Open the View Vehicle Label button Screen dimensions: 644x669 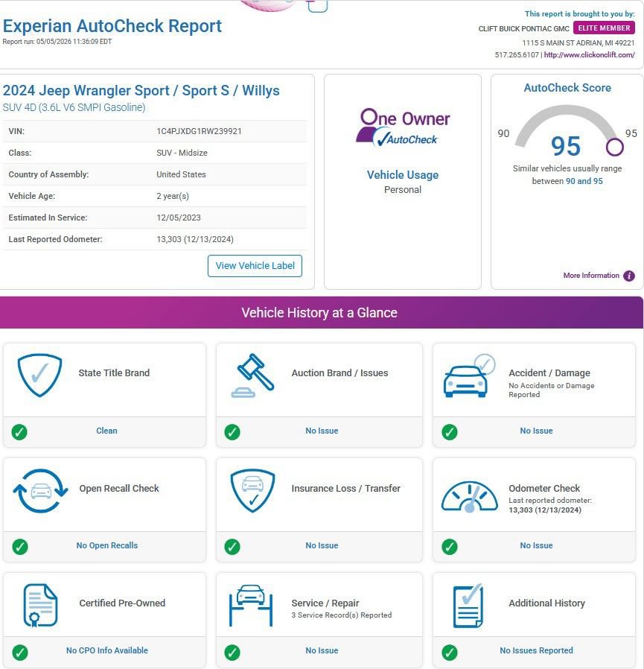(255, 266)
